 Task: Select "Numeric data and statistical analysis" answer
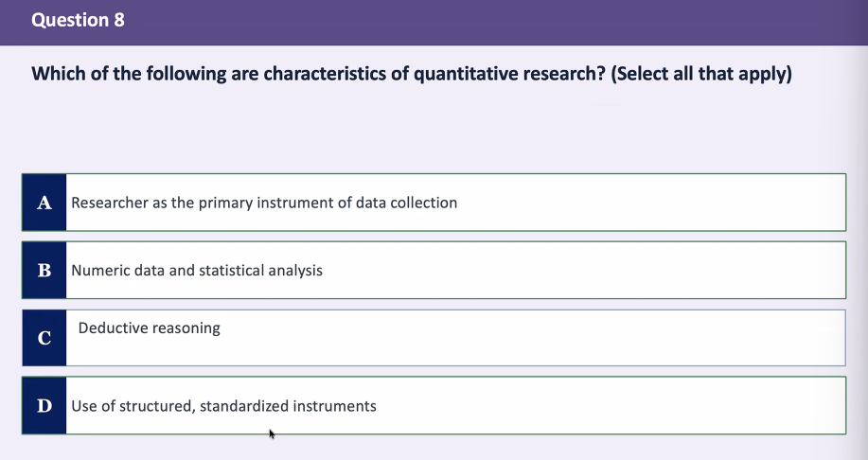(434, 270)
